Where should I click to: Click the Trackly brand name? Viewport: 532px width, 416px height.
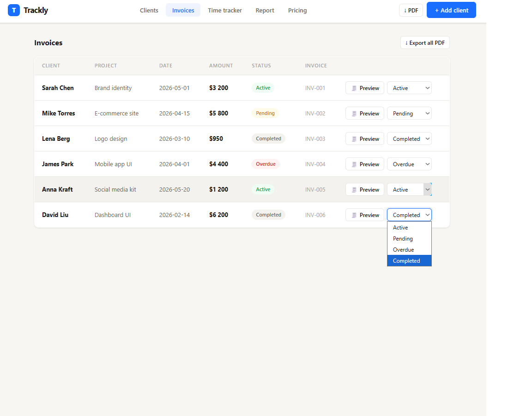tap(36, 10)
